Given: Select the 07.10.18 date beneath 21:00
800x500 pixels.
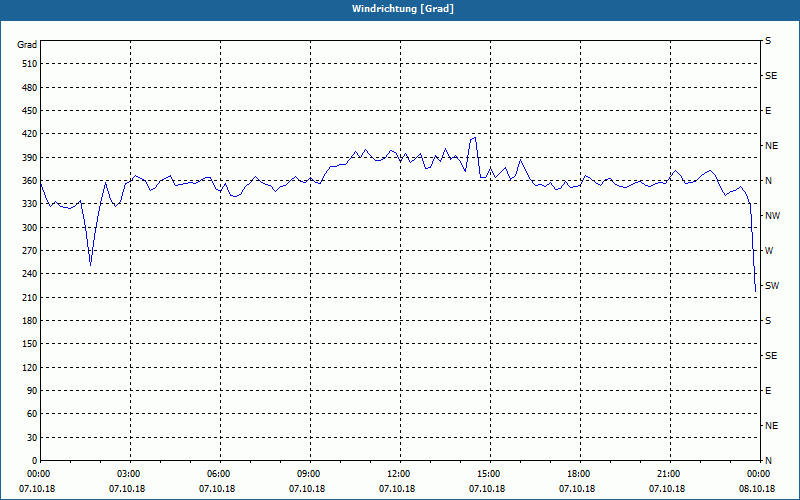Looking at the screenshot, I should pyautogui.click(x=666, y=489).
